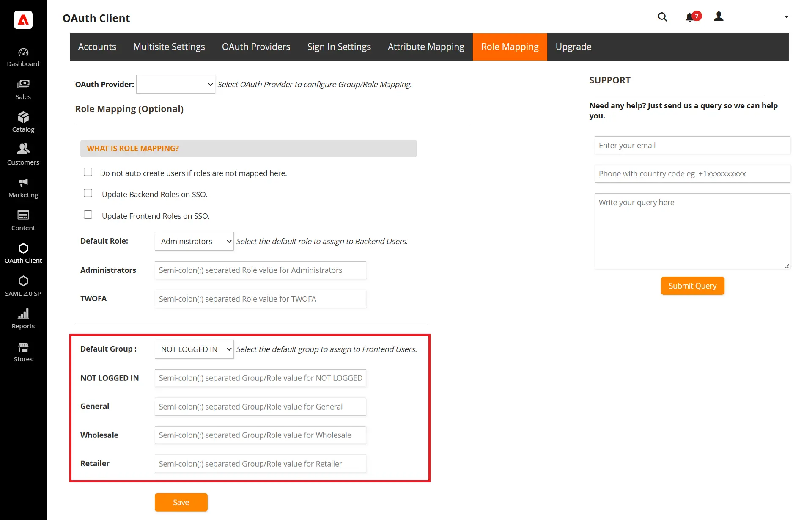This screenshot has width=812, height=520.
Task: Click the TWOFA role value field
Action: point(260,299)
